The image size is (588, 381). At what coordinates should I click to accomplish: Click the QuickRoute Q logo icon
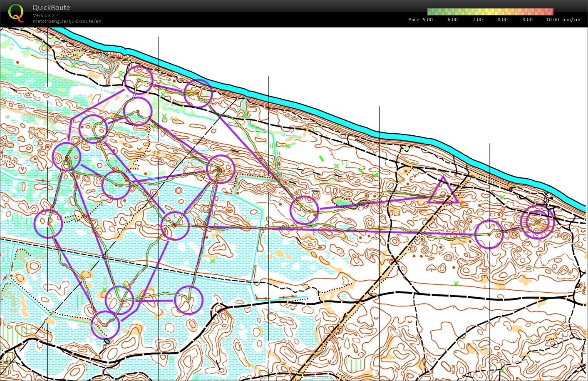click(16, 12)
